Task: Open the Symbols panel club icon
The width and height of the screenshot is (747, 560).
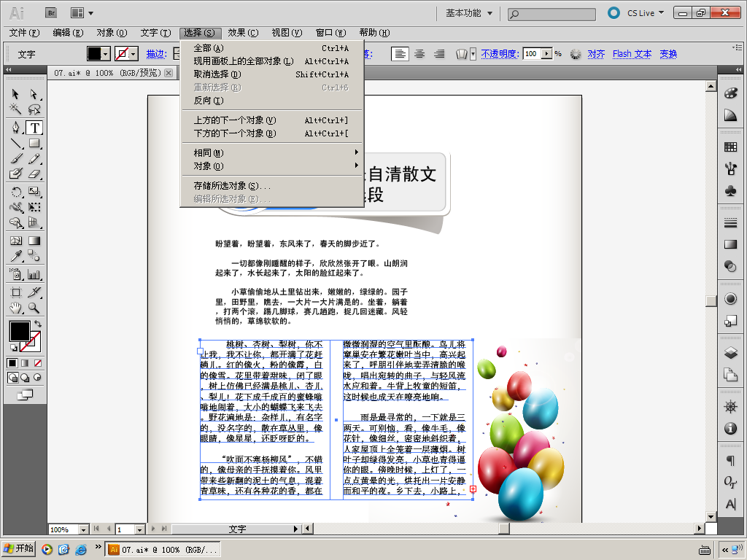Action: click(x=730, y=191)
